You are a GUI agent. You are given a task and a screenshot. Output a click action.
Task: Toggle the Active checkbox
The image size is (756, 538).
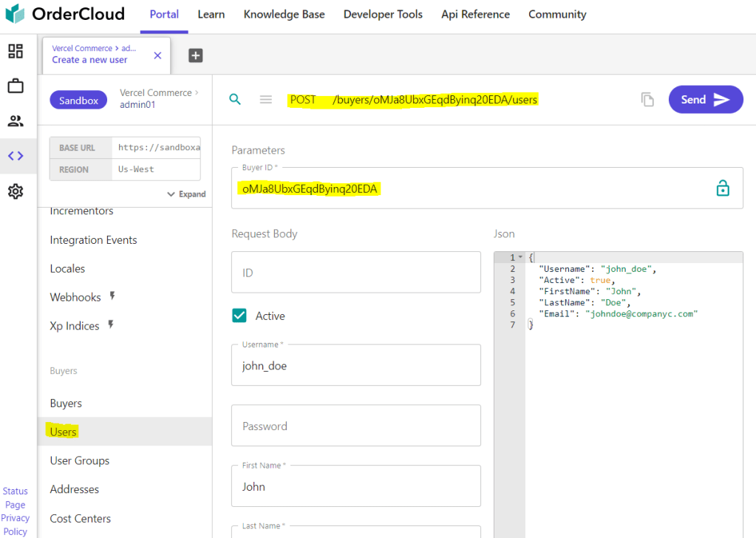[239, 316]
